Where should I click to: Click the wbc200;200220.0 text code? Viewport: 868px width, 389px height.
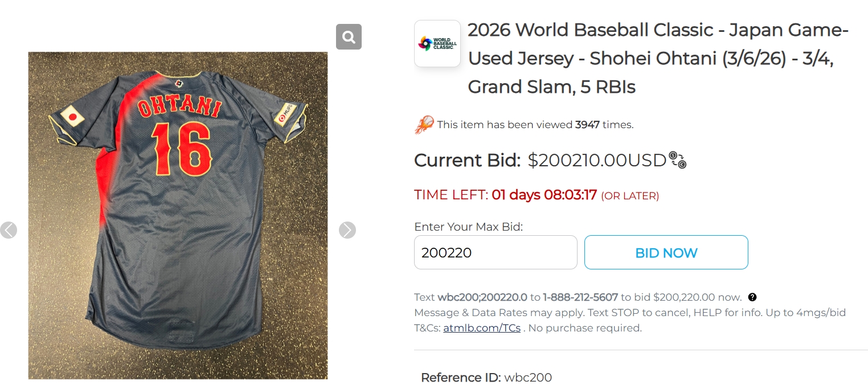(x=482, y=297)
